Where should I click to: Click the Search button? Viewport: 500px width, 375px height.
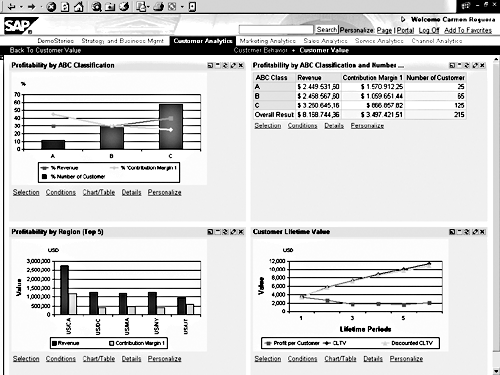click(x=327, y=30)
